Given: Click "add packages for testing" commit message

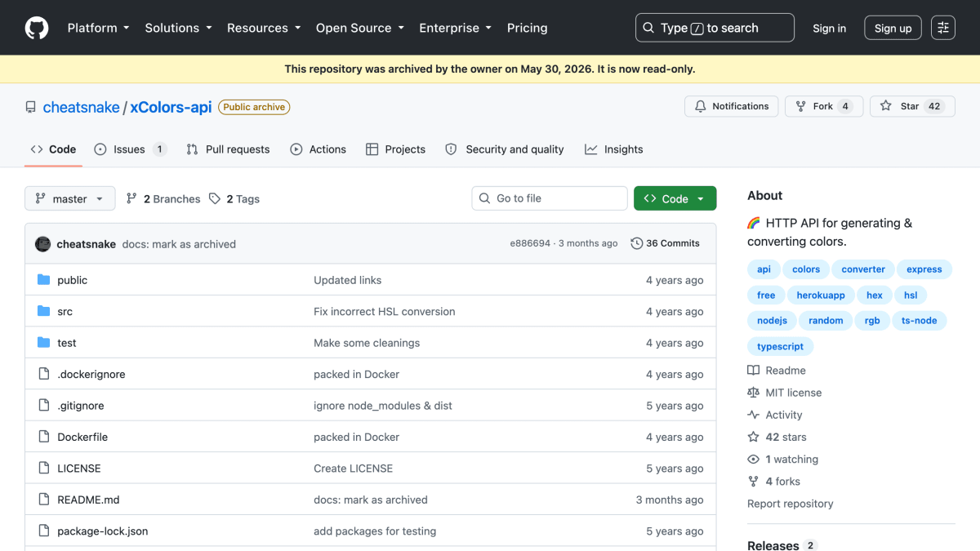Looking at the screenshot, I should 375,531.
